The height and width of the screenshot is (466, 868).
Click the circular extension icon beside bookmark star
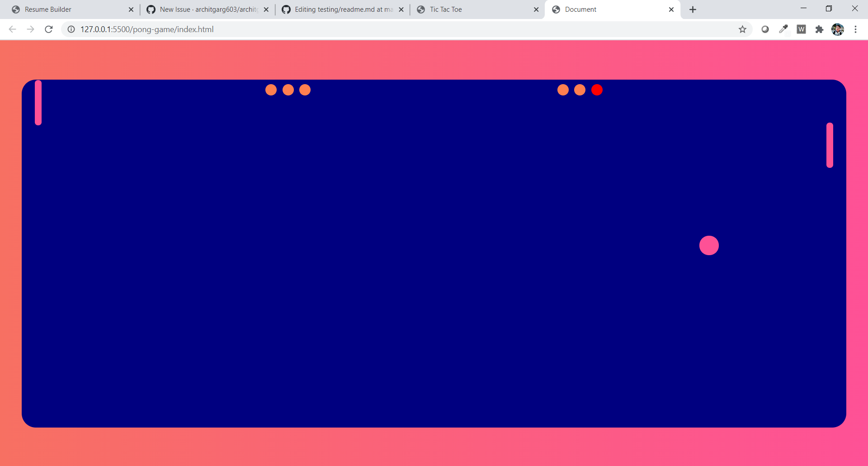765,29
